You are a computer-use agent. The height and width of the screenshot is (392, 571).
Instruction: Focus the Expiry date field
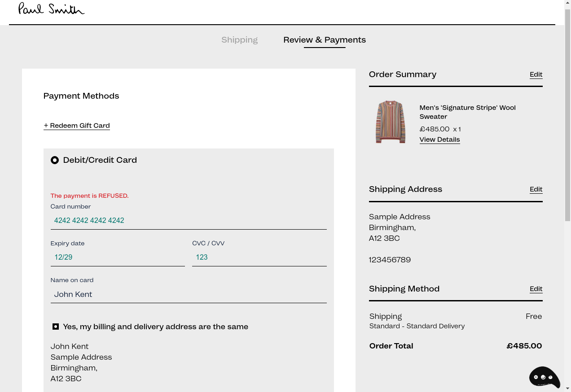coord(118,257)
